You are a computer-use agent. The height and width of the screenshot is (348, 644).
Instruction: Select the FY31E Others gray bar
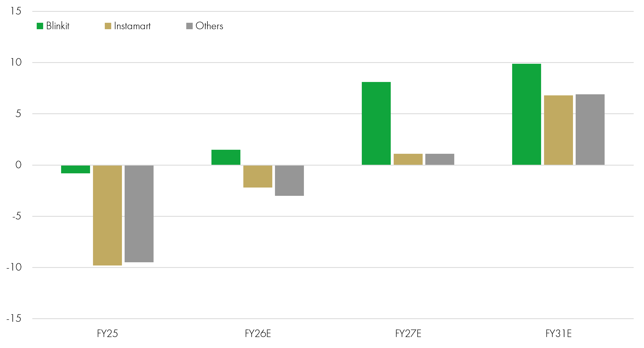[590, 129]
